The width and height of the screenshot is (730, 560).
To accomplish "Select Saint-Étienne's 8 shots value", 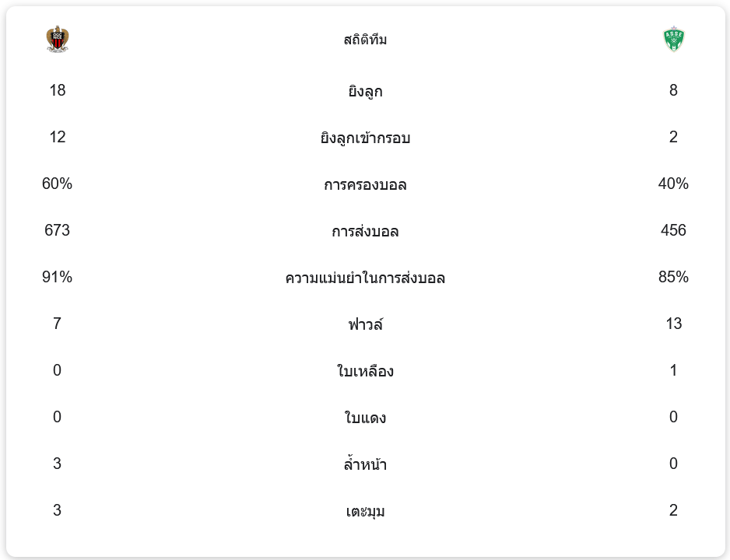I will click(x=673, y=90).
